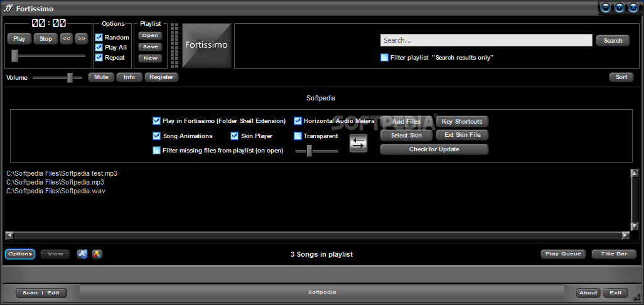Enable the Transparent checkbox

[x=298, y=136]
